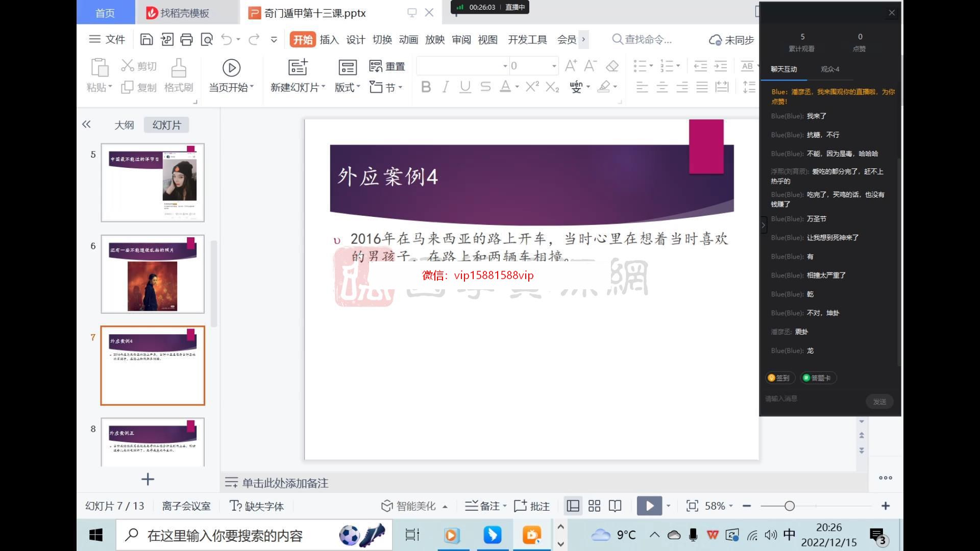Click the Comments (批注) button

pyautogui.click(x=532, y=506)
